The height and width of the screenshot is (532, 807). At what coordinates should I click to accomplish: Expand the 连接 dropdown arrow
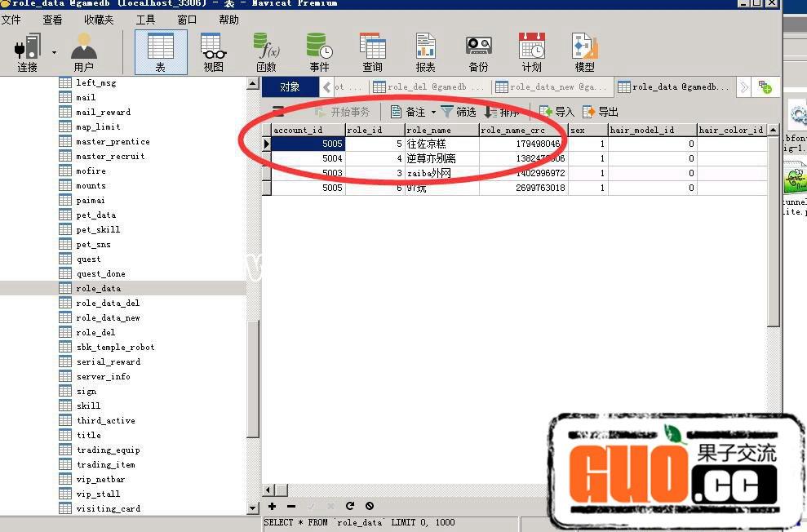(55, 52)
